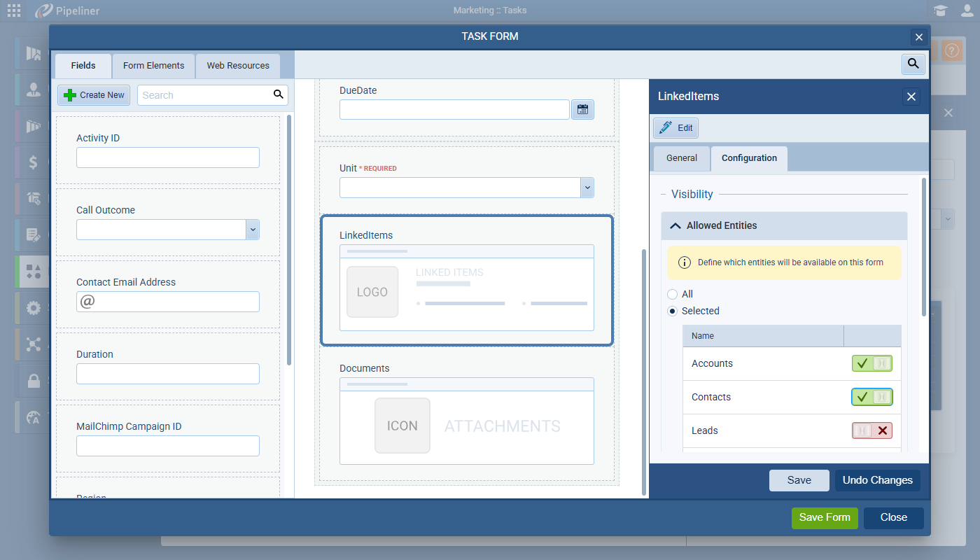Image resolution: width=980 pixels, height=560 pixels.
Task: Switch to the General tab
Action: [x=681, y=158]
